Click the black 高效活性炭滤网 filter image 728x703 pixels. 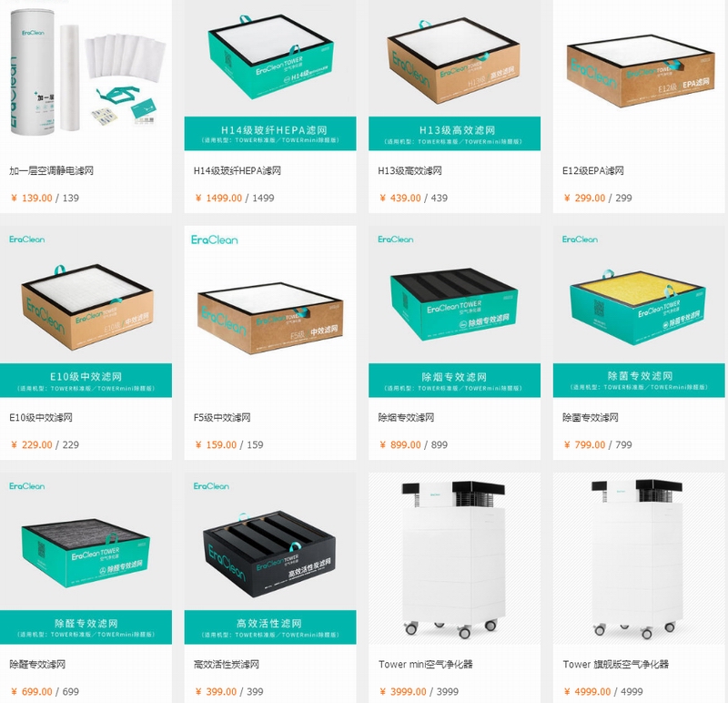click(270, 558)
